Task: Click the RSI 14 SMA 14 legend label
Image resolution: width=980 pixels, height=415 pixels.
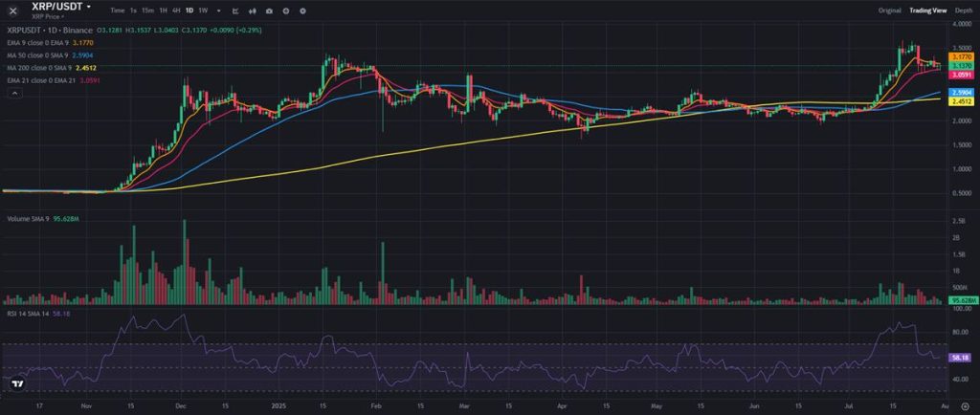Action: pyautogui.click(x=38, y=314)
